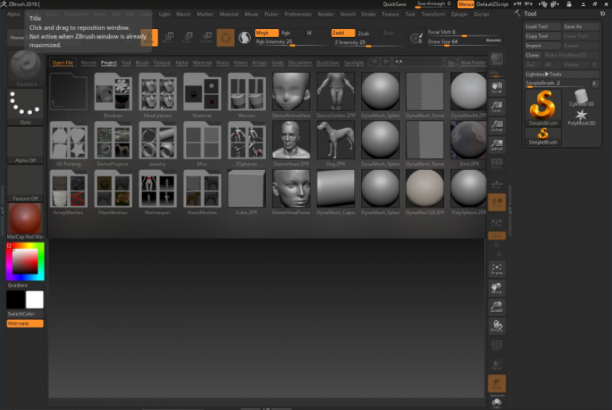Toggle the orange Menus button
Image resolution: width=612 pixels, height=410 pixels.
click(x=466, y=4)
